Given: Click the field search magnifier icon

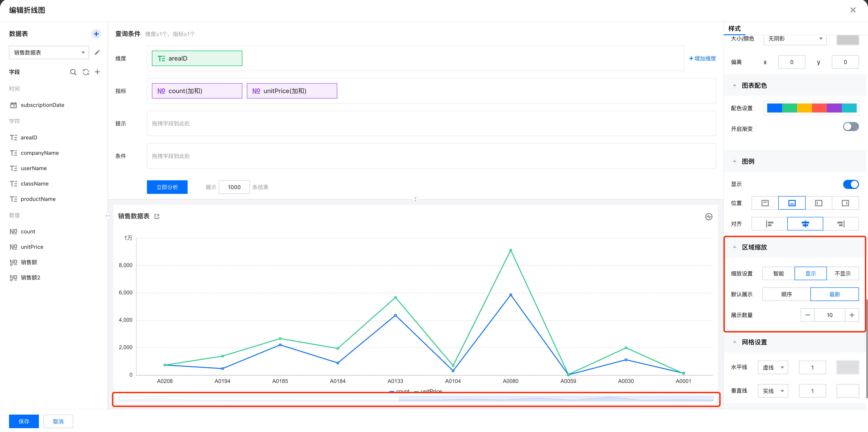Looking at the screenshot, I should coord(73,72).
